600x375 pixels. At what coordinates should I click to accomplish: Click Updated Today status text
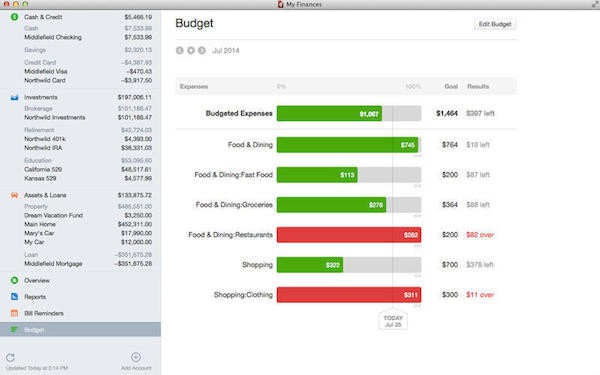tap(37, 368)
